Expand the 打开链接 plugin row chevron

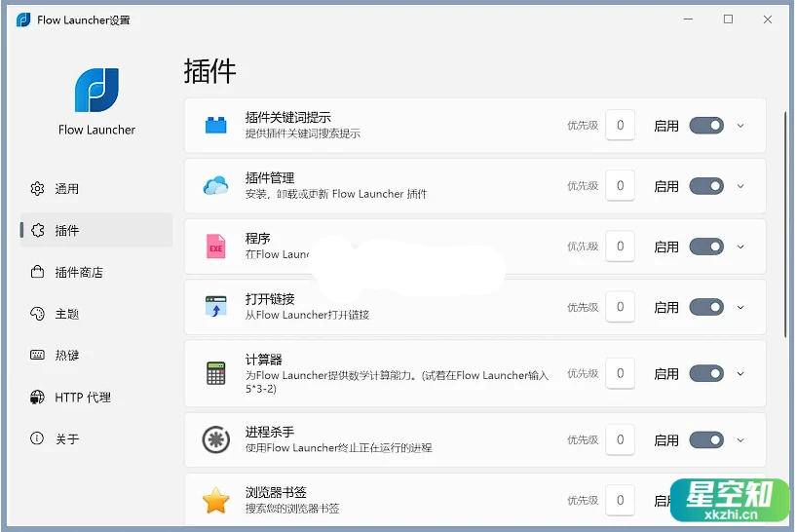coord(740,307)
